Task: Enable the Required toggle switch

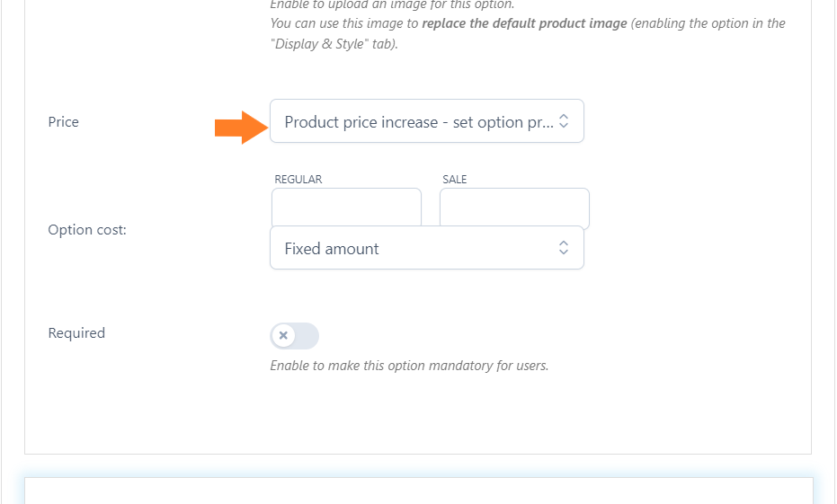Action: (x=294, y=335)
